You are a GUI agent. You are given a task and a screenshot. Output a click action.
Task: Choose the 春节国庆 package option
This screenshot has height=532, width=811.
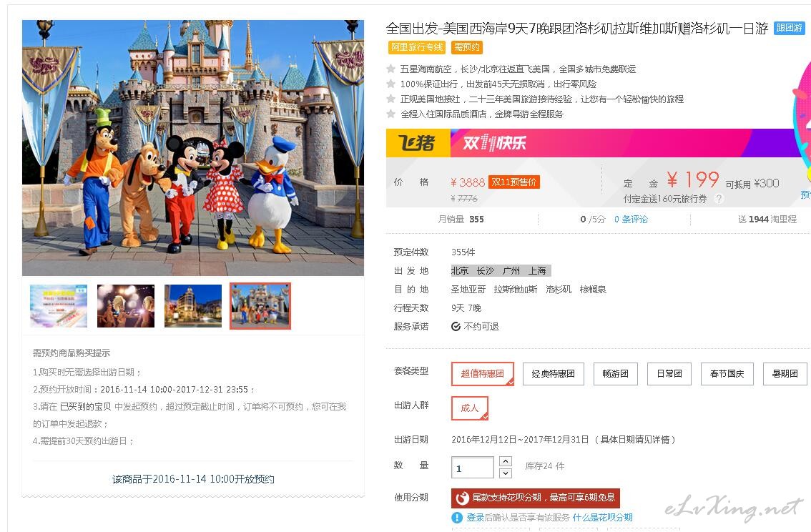click(727, 374)
